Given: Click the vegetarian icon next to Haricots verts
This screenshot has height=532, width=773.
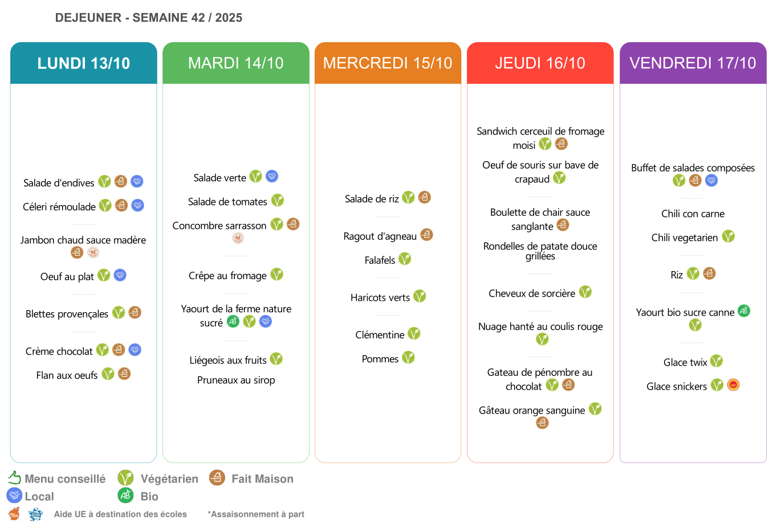Looking at the screenshot, I should point(420,296).
